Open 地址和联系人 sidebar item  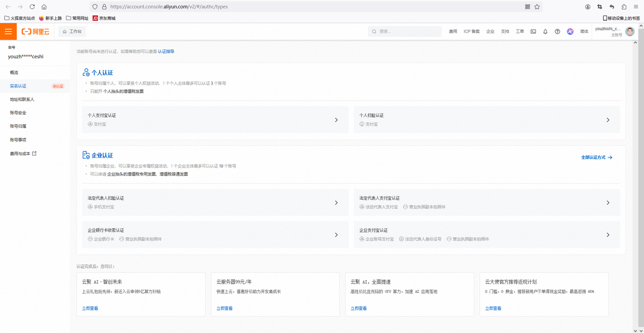pos(22,100)
